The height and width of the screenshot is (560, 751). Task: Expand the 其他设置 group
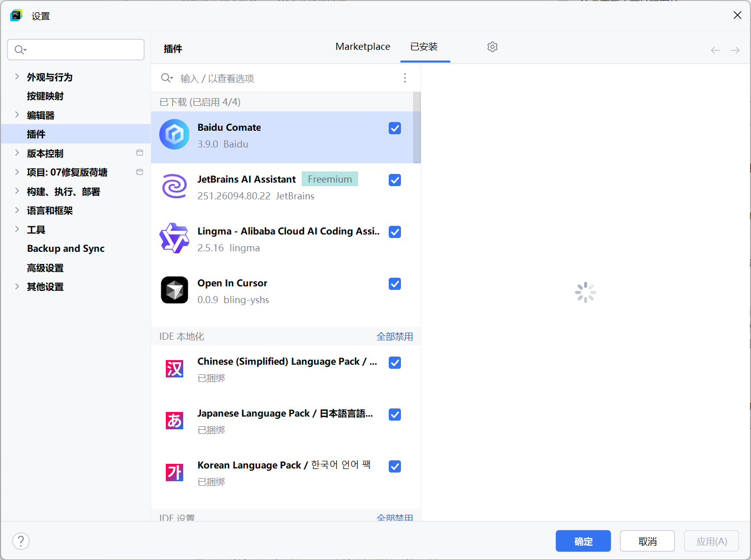coord(17,286)
